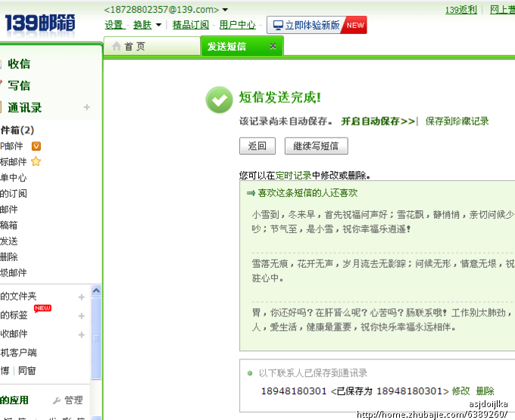Click the 返回 button

pyautogui.click(x=257, y=146)
